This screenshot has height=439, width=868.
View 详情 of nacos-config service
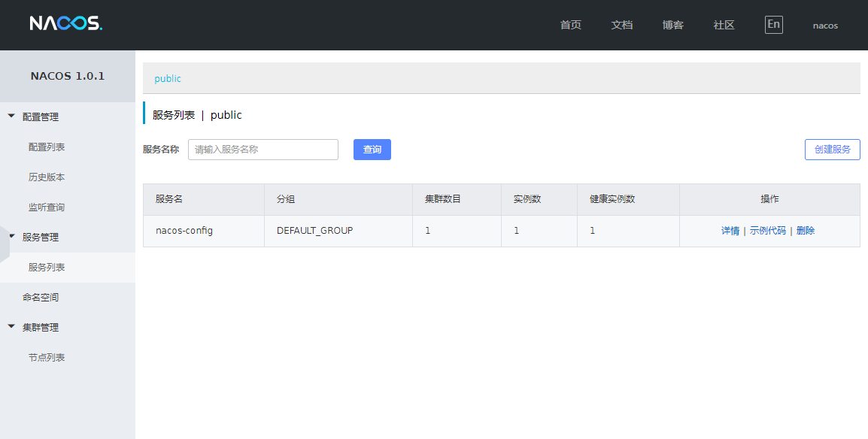coord(731,230)
